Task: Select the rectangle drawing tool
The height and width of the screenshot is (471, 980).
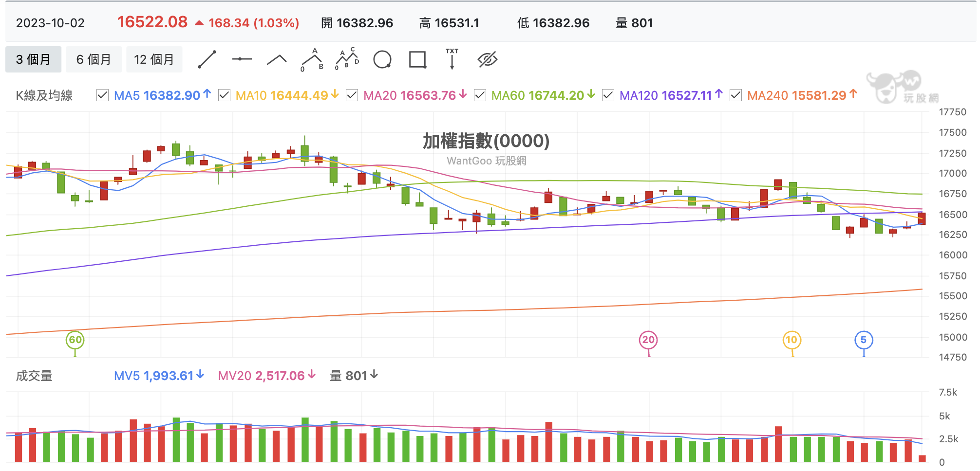Action: coord(418,59)
